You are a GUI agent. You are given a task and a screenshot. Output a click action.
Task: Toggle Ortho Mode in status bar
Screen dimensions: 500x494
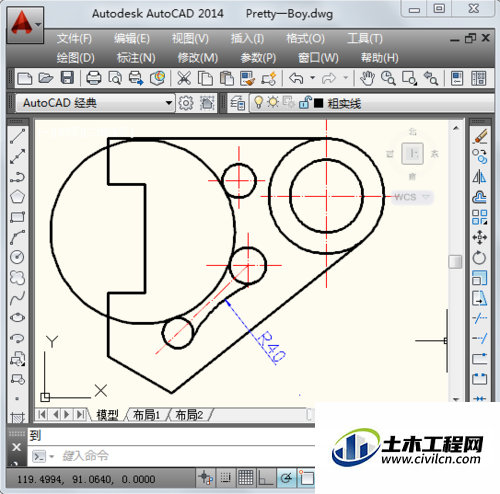(266, 478)
